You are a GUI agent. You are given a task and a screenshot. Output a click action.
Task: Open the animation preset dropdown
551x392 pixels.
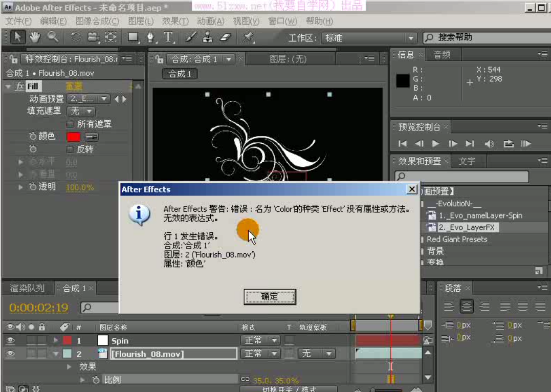89,99
